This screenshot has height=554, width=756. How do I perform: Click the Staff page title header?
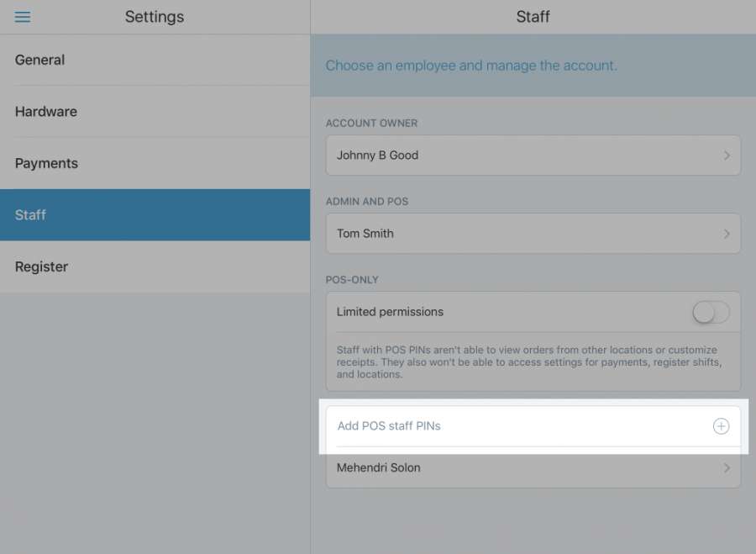(533, 17)
